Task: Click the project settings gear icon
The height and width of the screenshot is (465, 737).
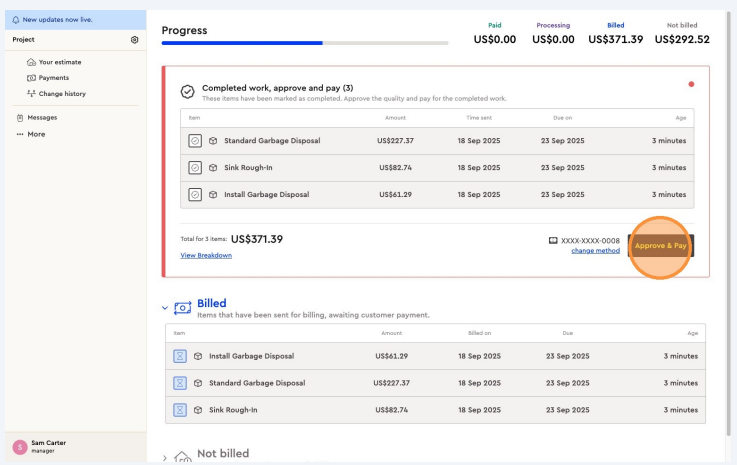Action: [135, 40]
